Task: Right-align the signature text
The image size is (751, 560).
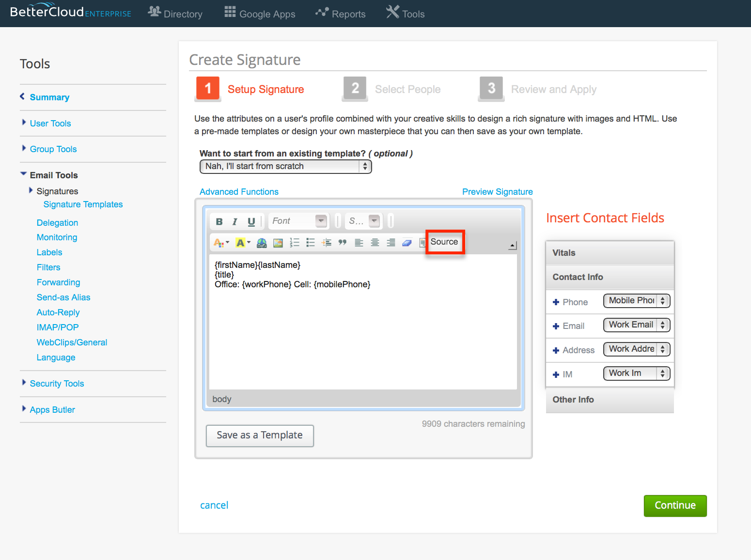Action: [391, 242]
